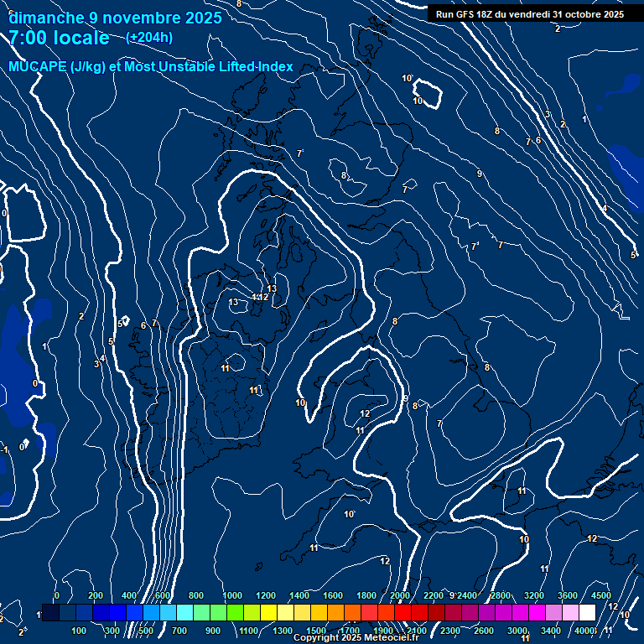This screenshot has width=644, height=644.
Task: Click the '(+204h)' forecast offset text
Action: coord(149,38)
